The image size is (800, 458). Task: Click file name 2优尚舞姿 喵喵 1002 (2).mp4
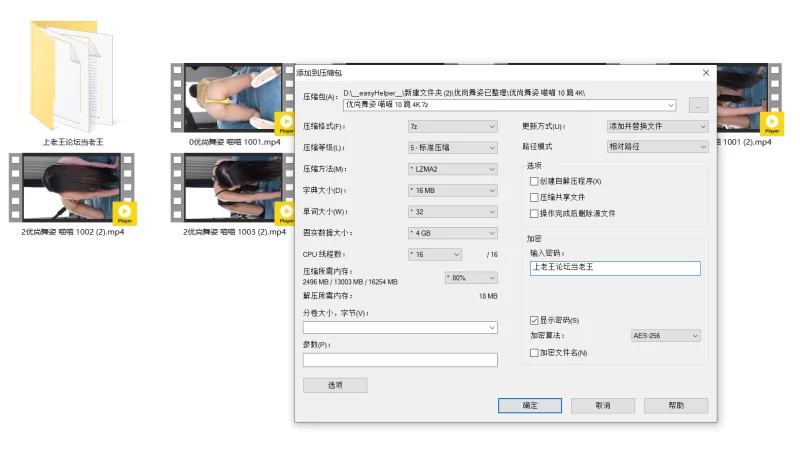[72, 232]
